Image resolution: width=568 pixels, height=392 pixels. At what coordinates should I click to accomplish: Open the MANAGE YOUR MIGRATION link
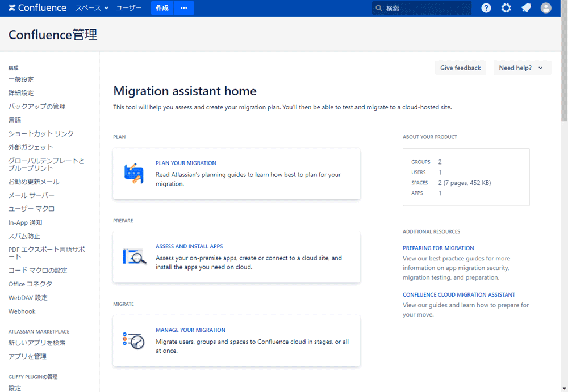[190, 330]
